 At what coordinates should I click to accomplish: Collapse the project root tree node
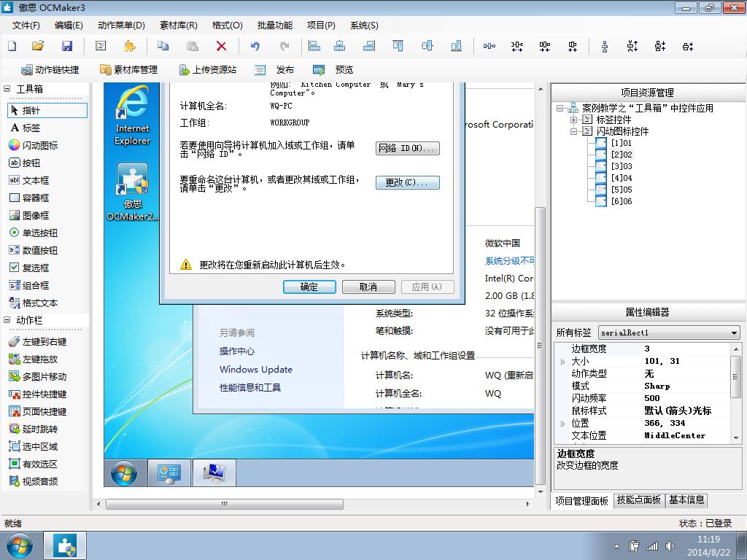click(560, 108)
